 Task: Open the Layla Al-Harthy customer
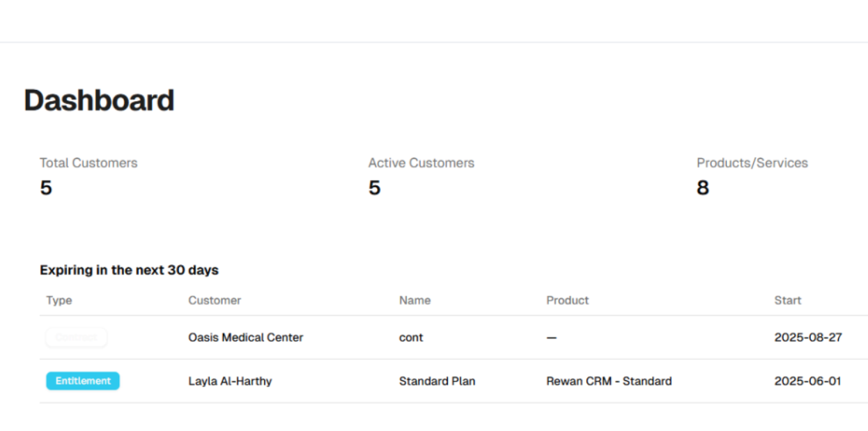230,381
